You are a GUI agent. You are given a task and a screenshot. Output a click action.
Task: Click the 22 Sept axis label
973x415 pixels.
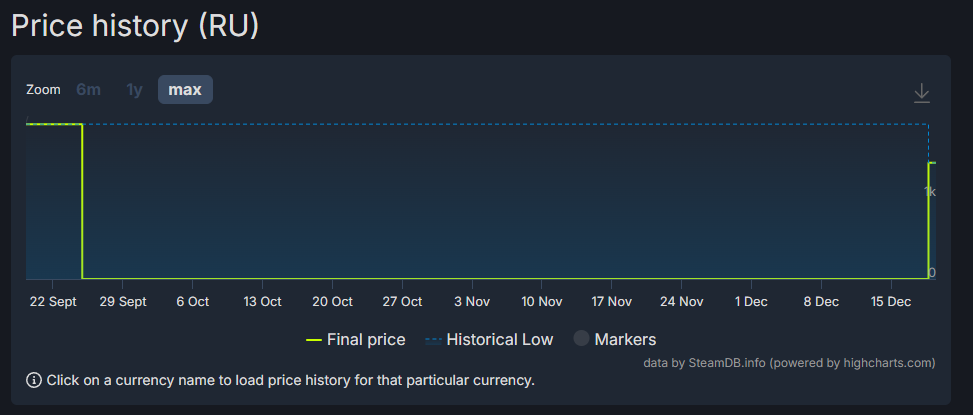point(54,301)
